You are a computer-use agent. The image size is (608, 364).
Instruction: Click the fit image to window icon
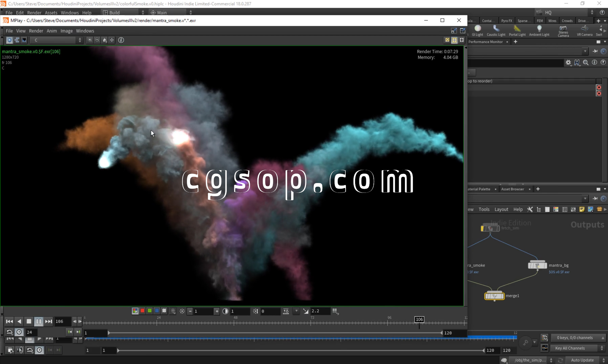112,40
